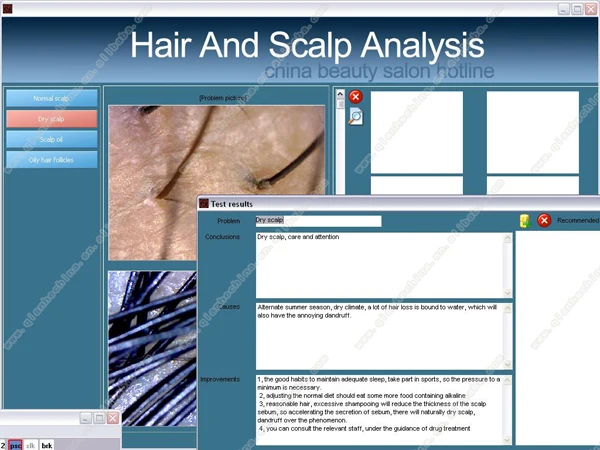Image resolution: width=600 pixels, height=450 pixels.
Task: Choose the Scalp oil category button
Action: (x=51, y=140)
